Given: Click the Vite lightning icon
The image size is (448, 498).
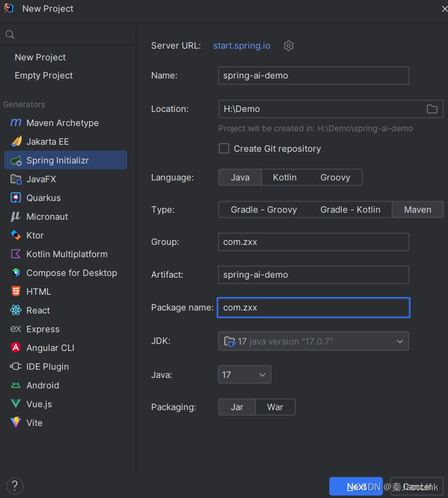Looking at the screenshot, I should click(16, 422).
